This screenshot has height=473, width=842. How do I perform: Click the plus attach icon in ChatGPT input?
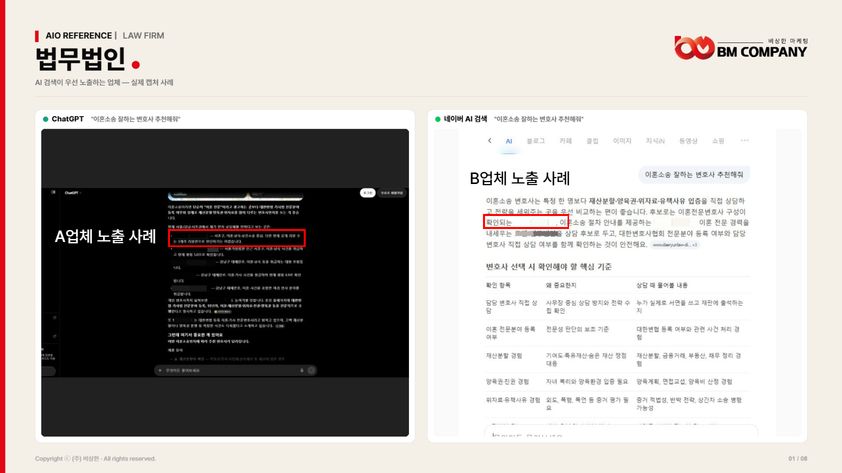160,370
